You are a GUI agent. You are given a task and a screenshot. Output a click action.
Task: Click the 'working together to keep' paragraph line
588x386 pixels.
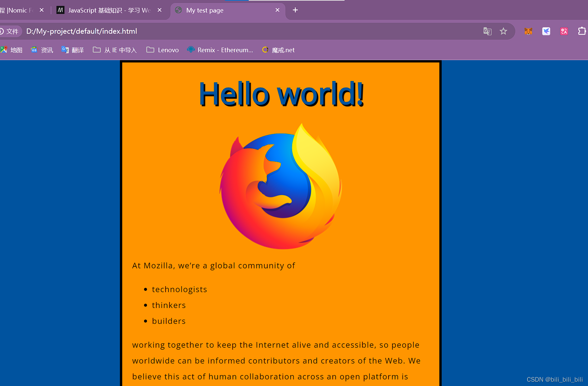click(x=276, y=345)
